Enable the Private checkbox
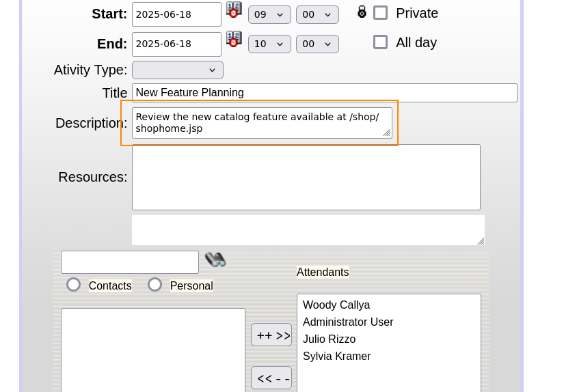The width and height of the screenshot is (564, 392). (380, 13)
